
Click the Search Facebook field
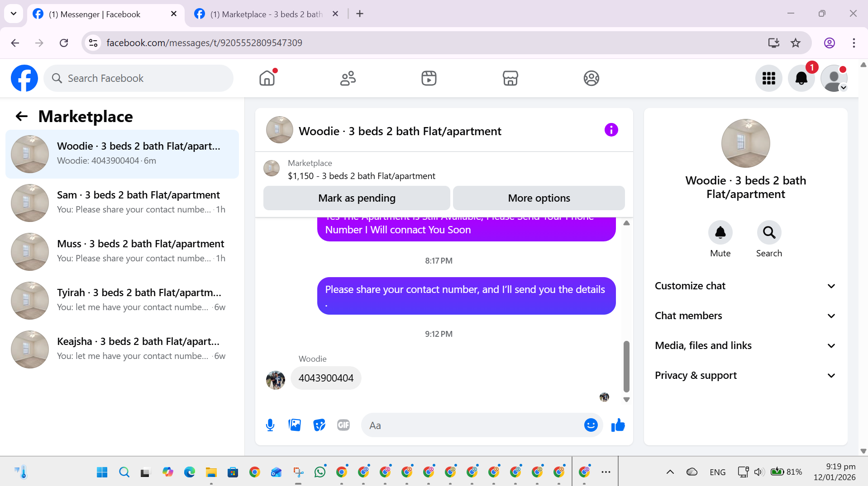pyautogui.click(x=138, y=78)
